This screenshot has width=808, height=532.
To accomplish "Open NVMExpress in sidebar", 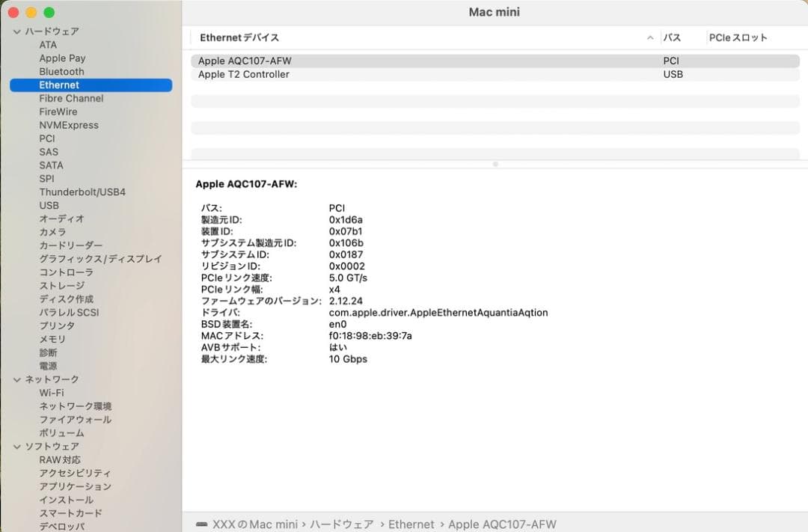I will click(x=69, y=125).
